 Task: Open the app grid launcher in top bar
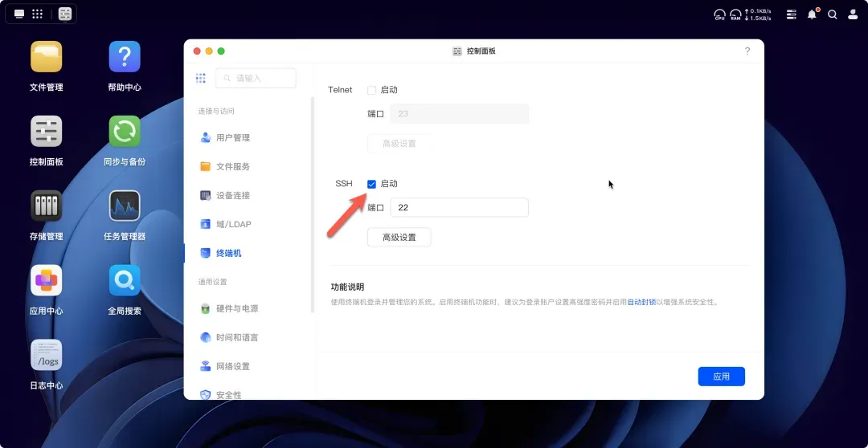tap(37, 14)
